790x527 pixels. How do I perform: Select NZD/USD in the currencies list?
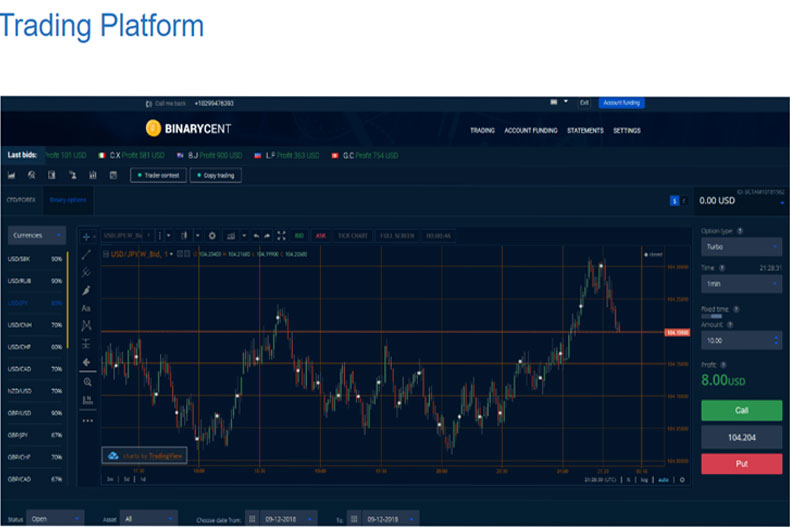[x=35, y=391]
